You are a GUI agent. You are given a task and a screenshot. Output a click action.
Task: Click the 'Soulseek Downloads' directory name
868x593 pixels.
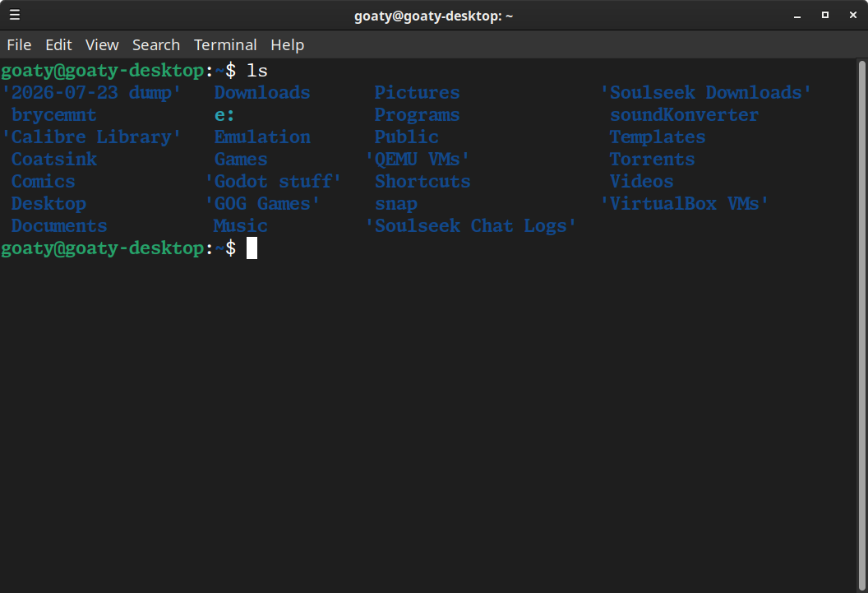click(x=706, y=92)
